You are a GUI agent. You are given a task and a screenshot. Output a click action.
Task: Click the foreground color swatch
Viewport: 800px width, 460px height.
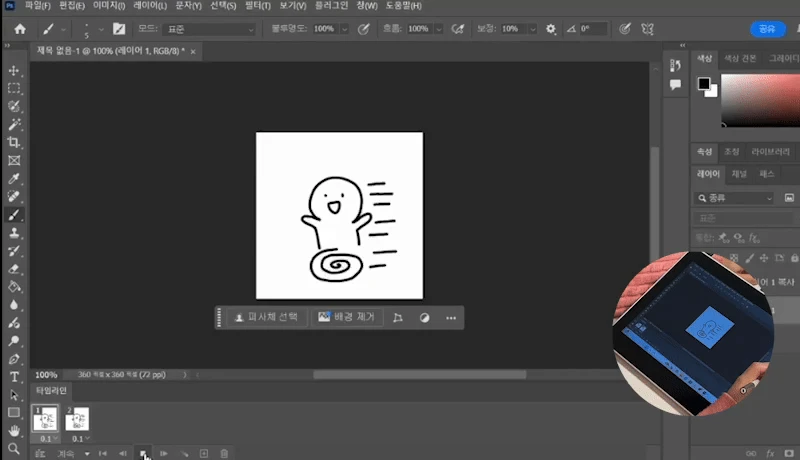point(704,84)
